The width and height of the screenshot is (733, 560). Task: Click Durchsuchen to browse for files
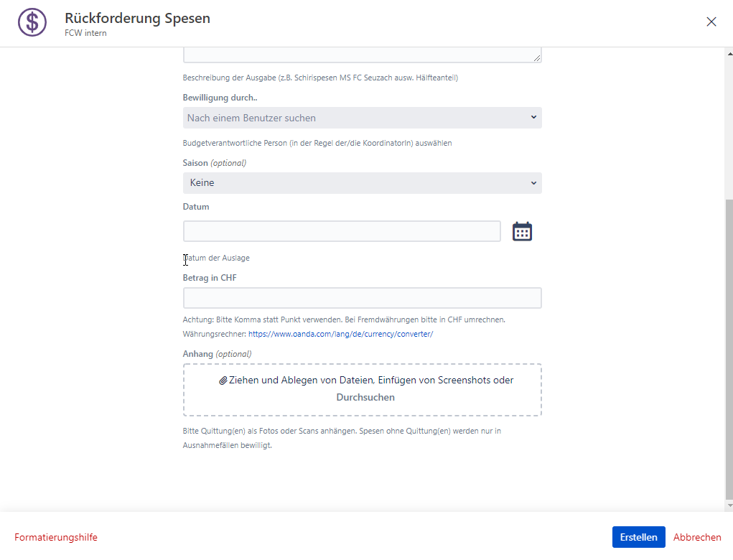coord(365,397)
